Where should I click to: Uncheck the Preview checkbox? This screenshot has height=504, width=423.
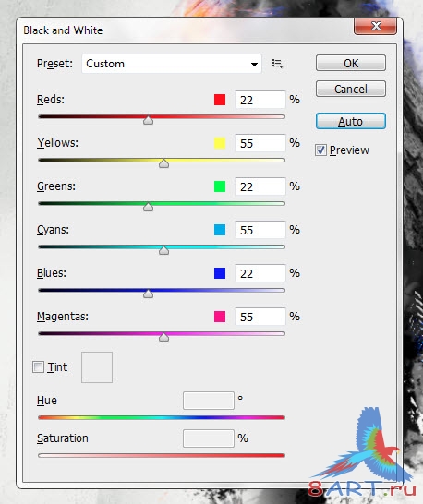tap(320, 150)
